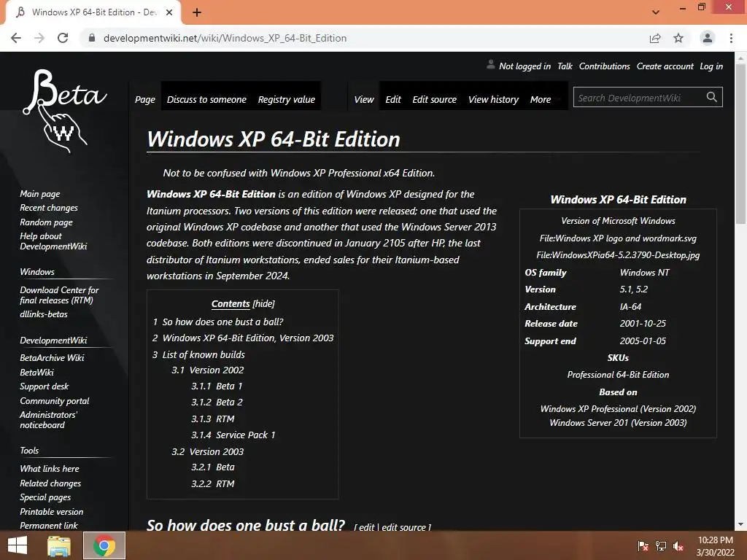Expand the More dropdown menu
The width and height of the screenshot is (747, 560).
(541, 99)
